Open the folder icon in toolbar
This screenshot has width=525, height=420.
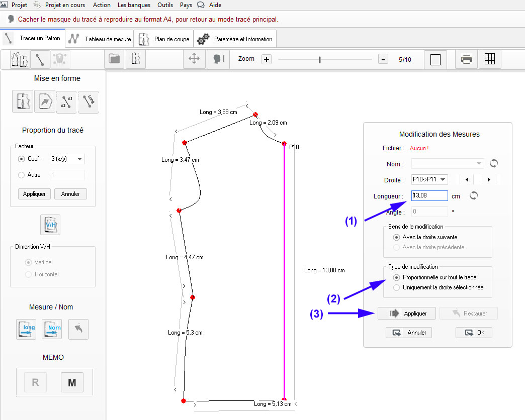point(115,59)
